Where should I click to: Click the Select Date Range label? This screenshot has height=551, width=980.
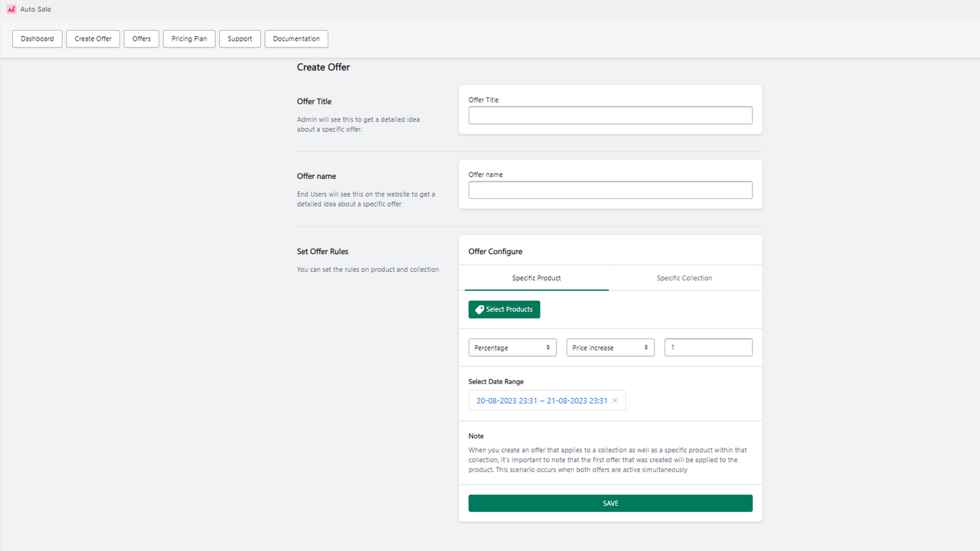[x=496, y=381]
